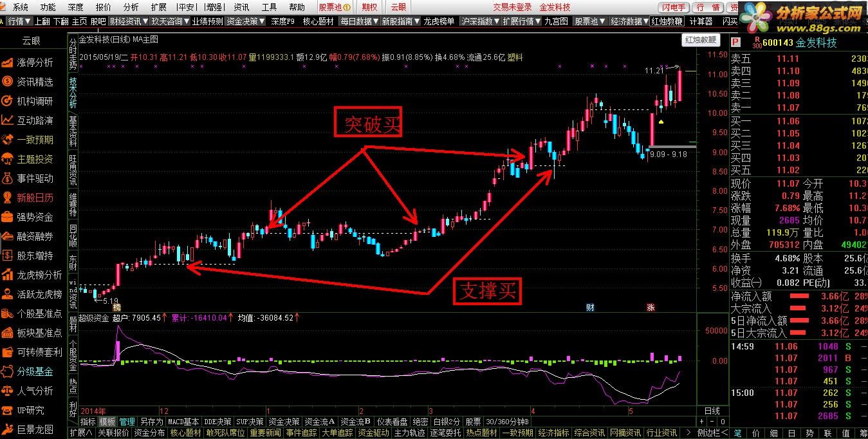The height and width of the screenshot is (439, 868).
Task: Click the red 云眼 top button
Action: coord(399,7)
